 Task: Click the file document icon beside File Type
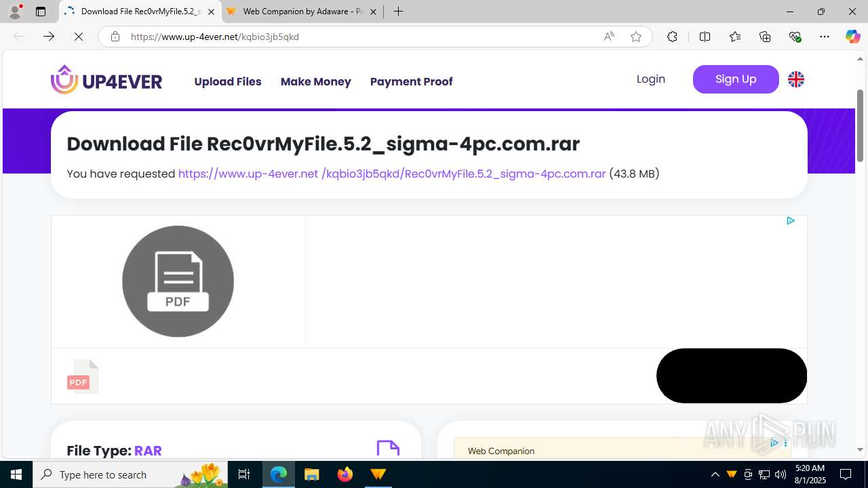pos(388,449)
